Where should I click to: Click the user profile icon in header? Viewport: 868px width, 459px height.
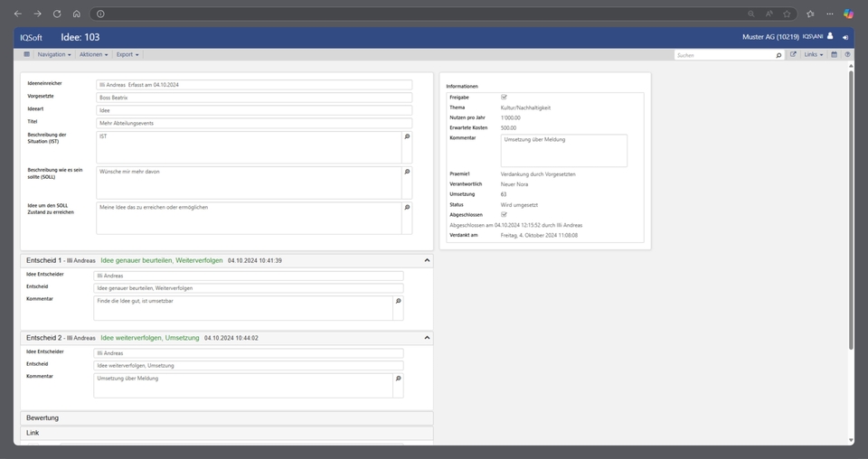830,37
